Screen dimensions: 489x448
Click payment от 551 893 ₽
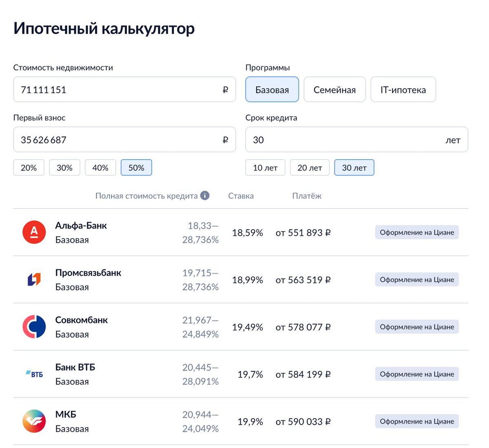[x=303, y=233]
